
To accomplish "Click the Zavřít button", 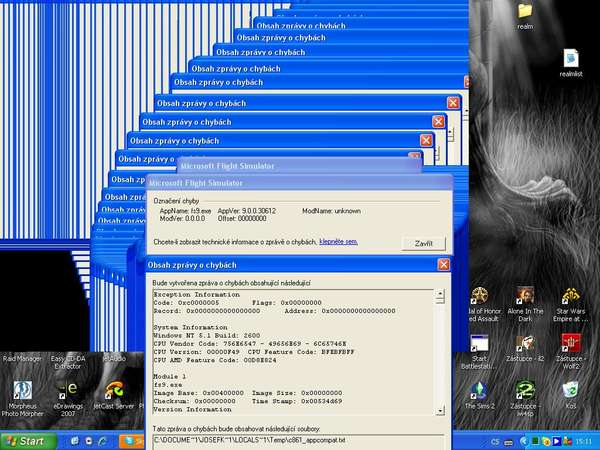I will click(422, 243).
